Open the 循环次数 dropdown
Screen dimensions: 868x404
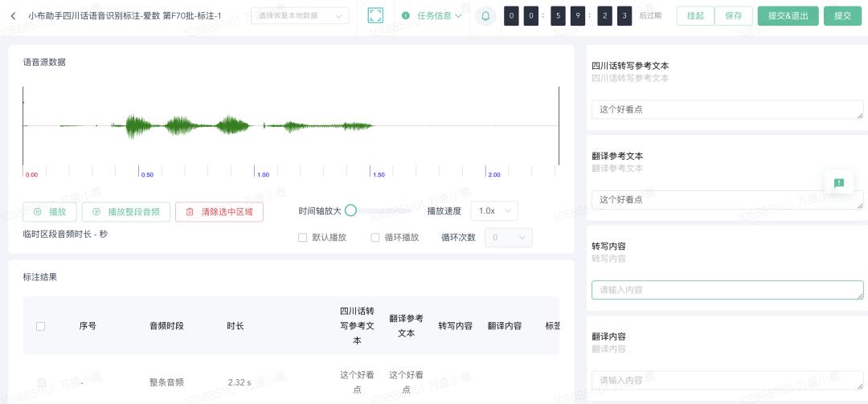508,238
